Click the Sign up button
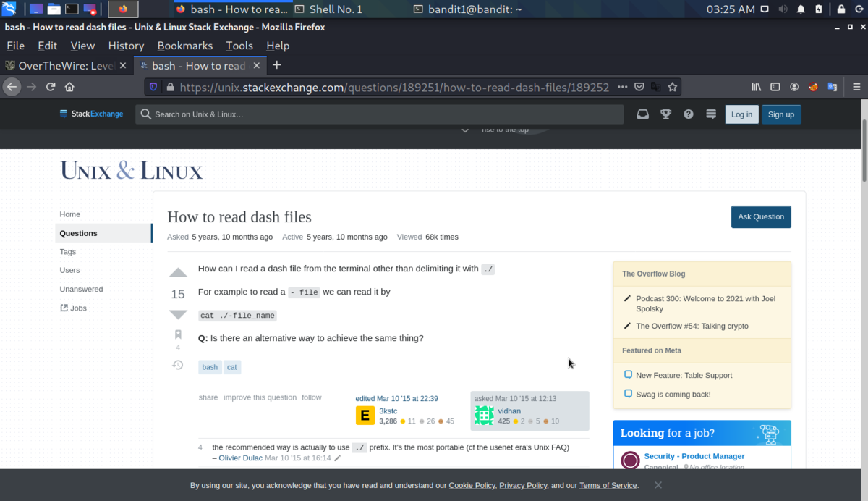The image size is (868, 501). point(781,114)
